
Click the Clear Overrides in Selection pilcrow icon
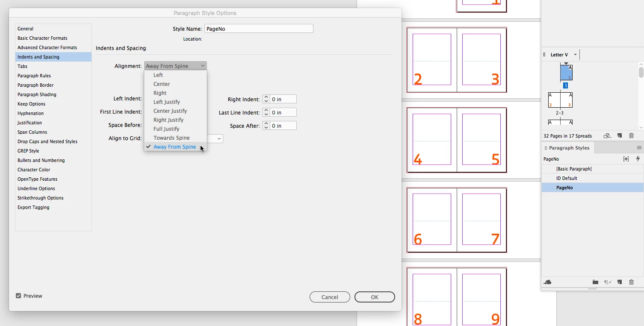[x=607, y=282]
